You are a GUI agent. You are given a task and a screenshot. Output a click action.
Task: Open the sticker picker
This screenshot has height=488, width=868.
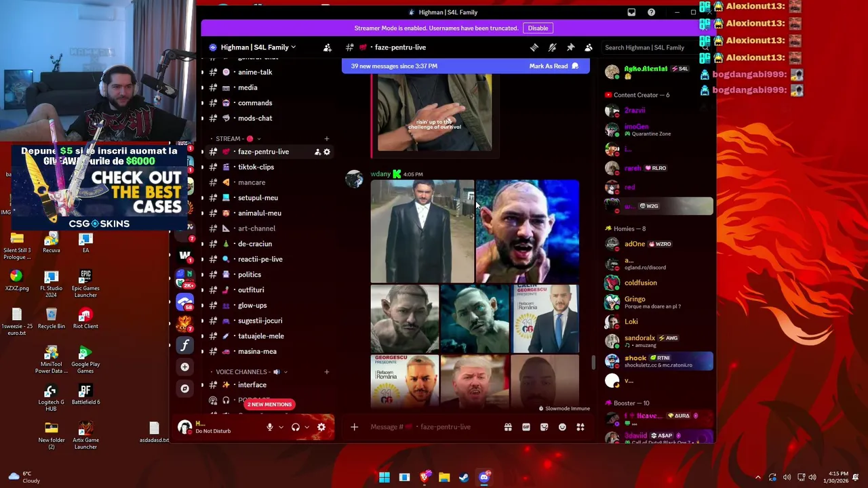(544, 427)
